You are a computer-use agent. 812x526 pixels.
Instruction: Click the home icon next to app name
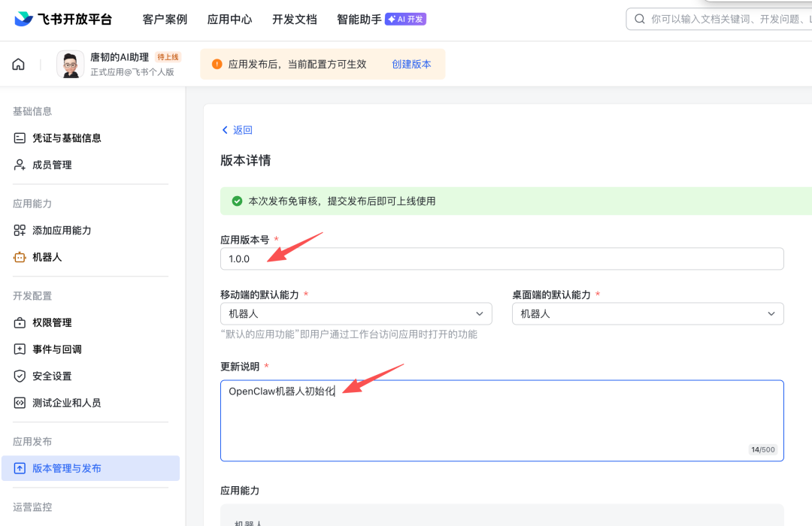click(18, 64)
